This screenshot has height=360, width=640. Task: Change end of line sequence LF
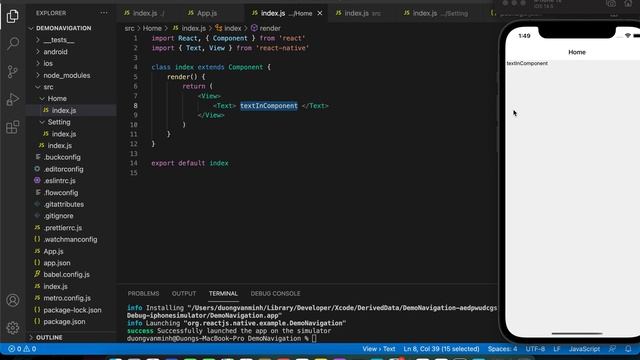click(x=557, y=349)
